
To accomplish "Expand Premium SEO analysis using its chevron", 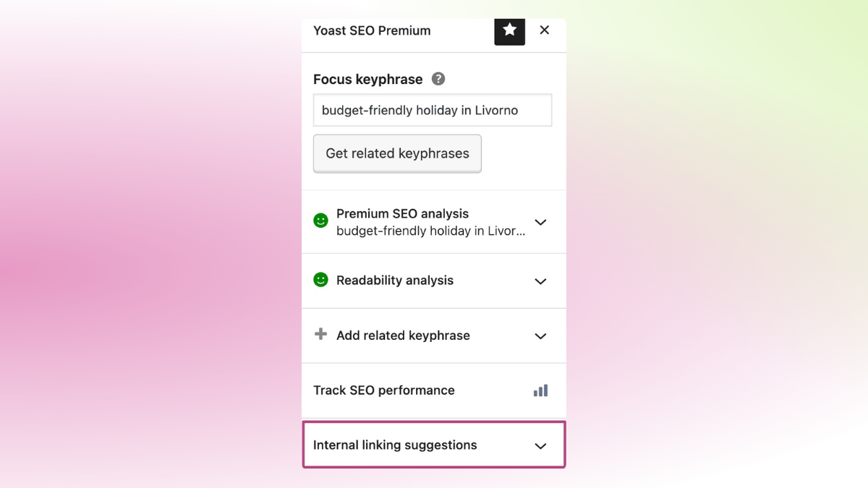I will [x=540, y=222].
